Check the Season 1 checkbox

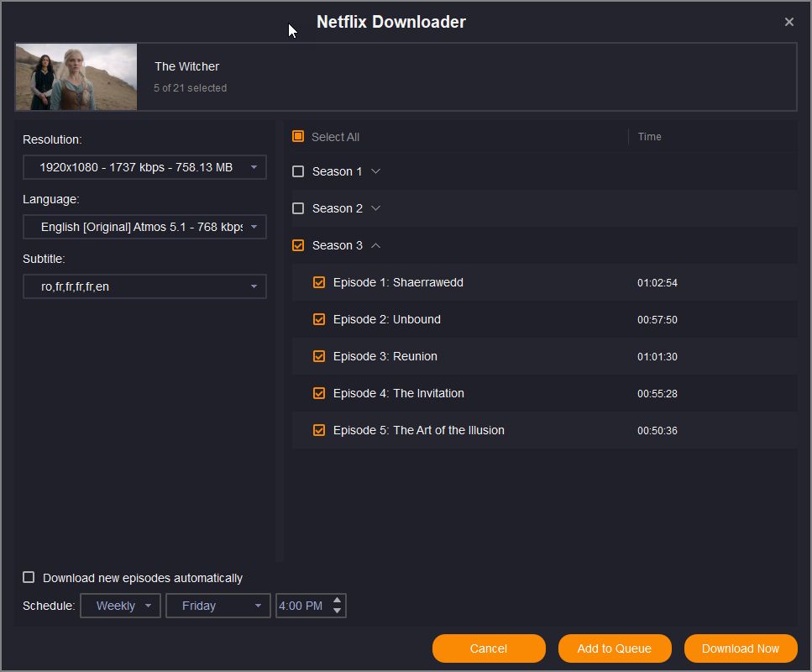point(298,171)
